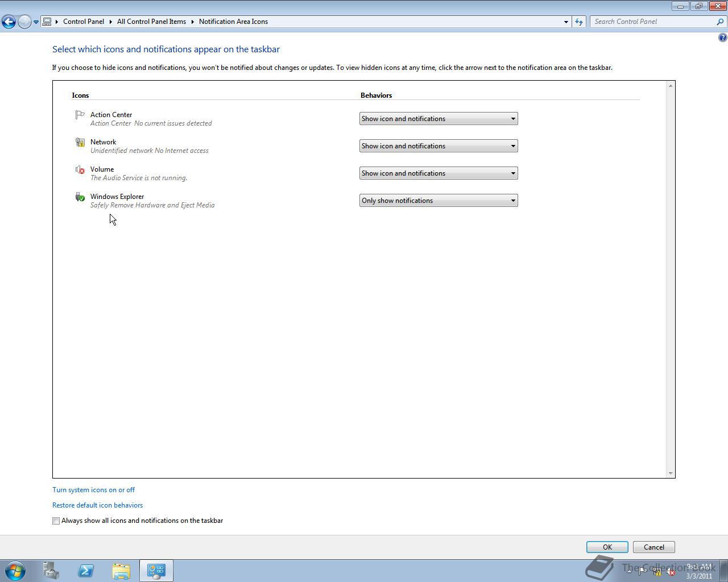Click the Action Center flag icon in list
This screenshot has width=728, height=582.
(80, 115)
